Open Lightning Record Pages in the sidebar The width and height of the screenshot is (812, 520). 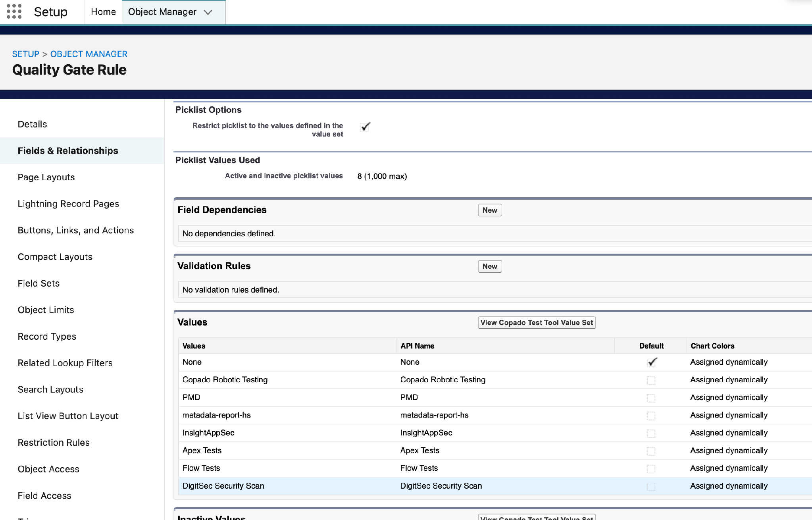click(68, 204)
